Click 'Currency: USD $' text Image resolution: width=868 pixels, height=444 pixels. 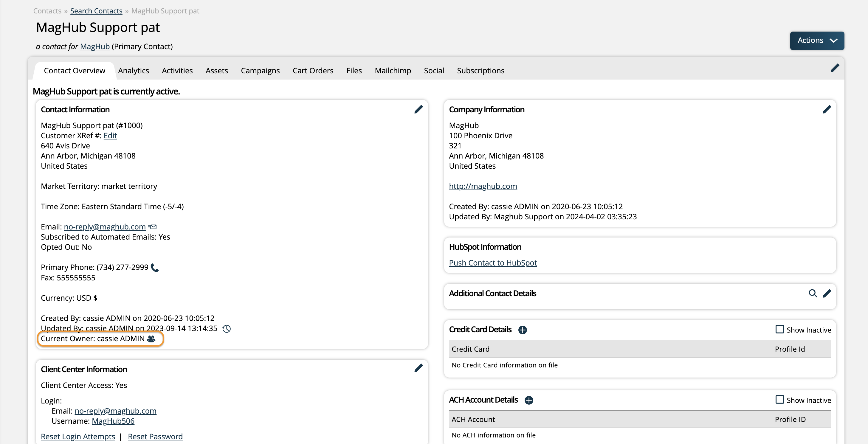pos(69,298)
